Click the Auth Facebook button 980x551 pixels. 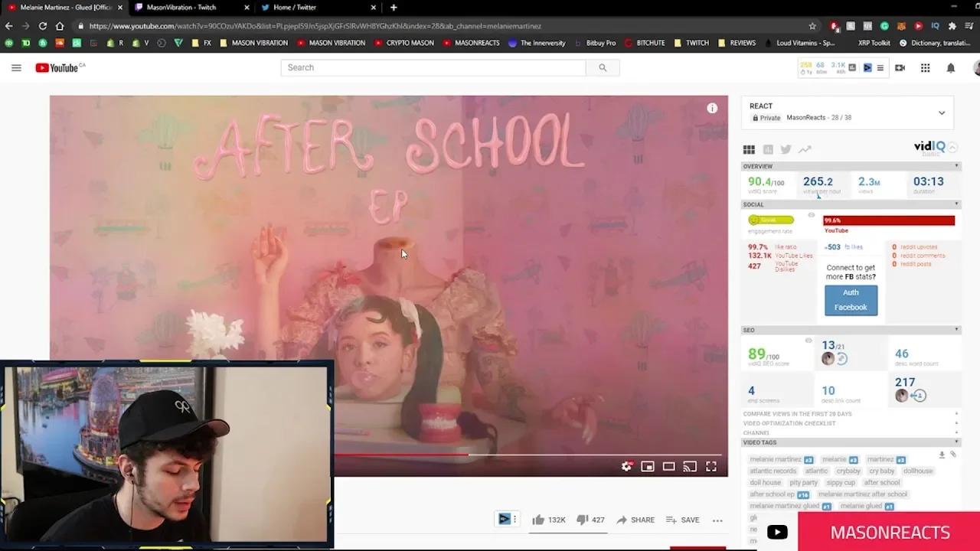point(851,299)
